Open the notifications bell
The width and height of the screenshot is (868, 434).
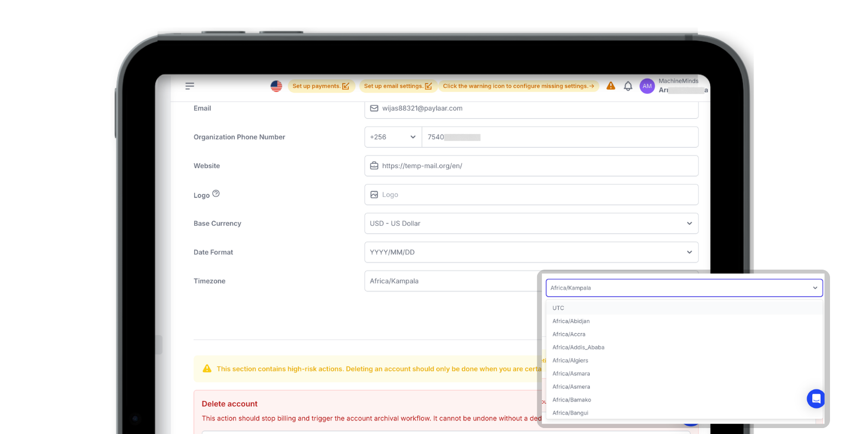click(x=628, y=86)
